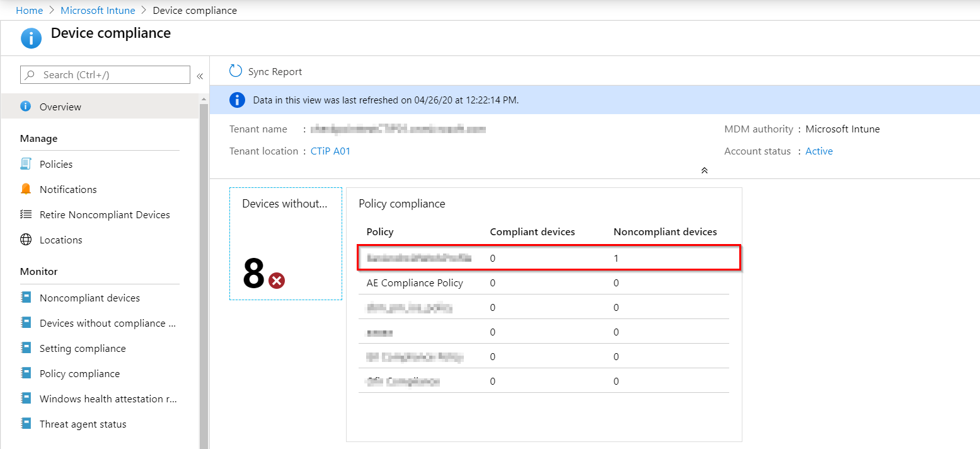
Task: Click the Noncompliant devices report icon
Action: click(26, 298)
